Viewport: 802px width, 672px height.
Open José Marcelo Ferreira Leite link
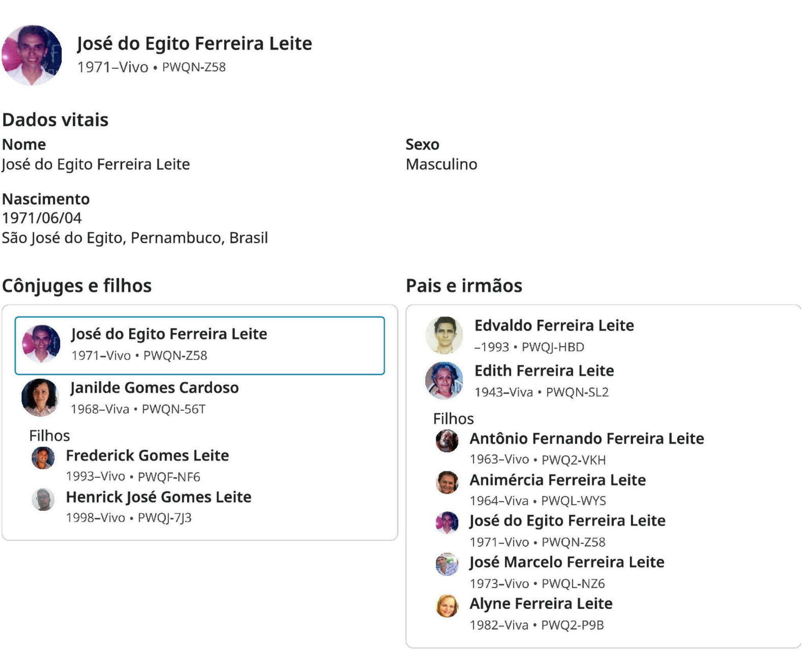[x=567, y=562]
